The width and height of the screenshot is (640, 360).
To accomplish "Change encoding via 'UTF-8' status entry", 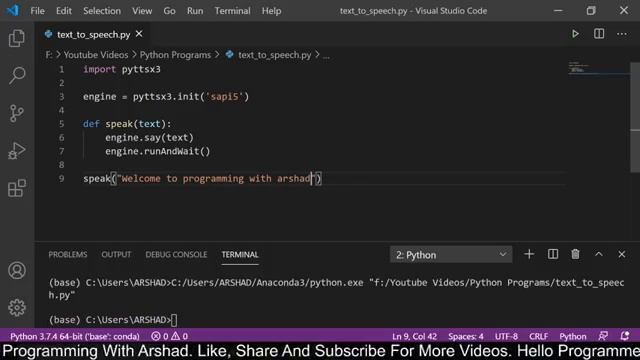I will (506, 336).
